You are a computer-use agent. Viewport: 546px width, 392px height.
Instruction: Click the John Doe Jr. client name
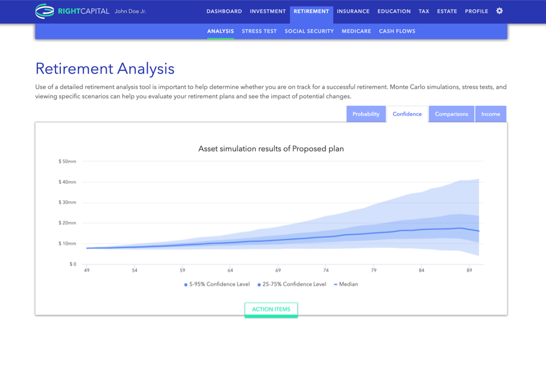(x=130, y=11)
